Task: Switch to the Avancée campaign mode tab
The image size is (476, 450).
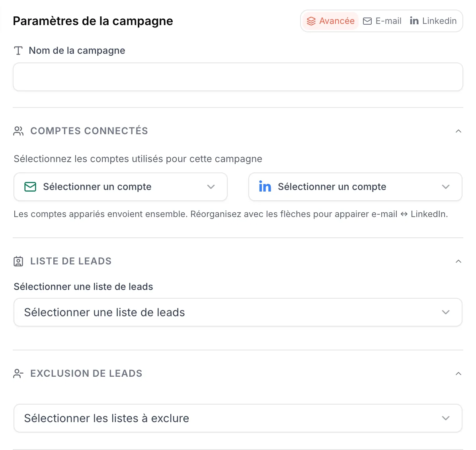Action: click(x=331, y=21)
